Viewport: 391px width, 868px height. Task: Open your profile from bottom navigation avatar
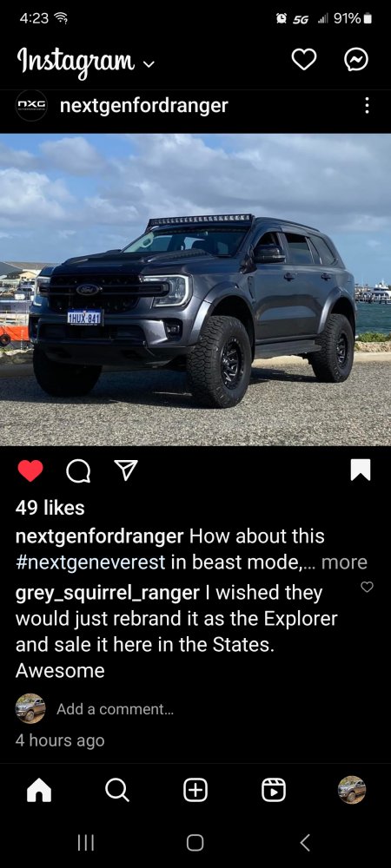(352, 790)
